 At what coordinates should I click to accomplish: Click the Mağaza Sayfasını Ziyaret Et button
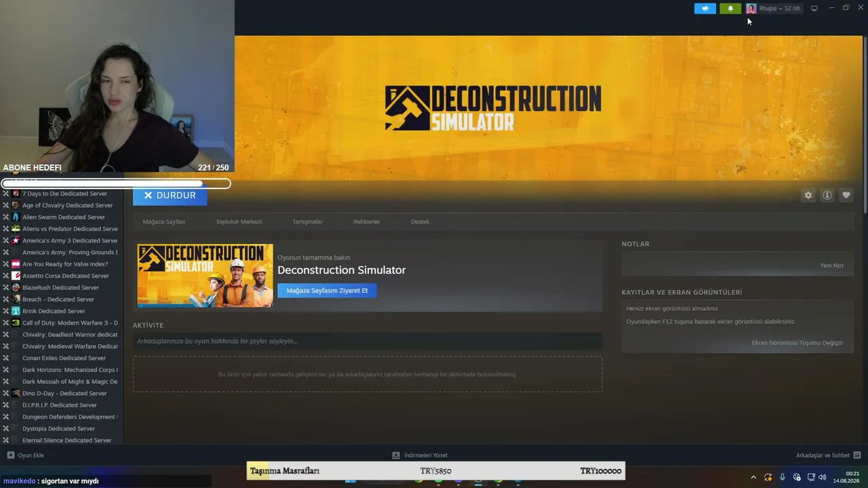pyautogui.click(x=327, y=291)
